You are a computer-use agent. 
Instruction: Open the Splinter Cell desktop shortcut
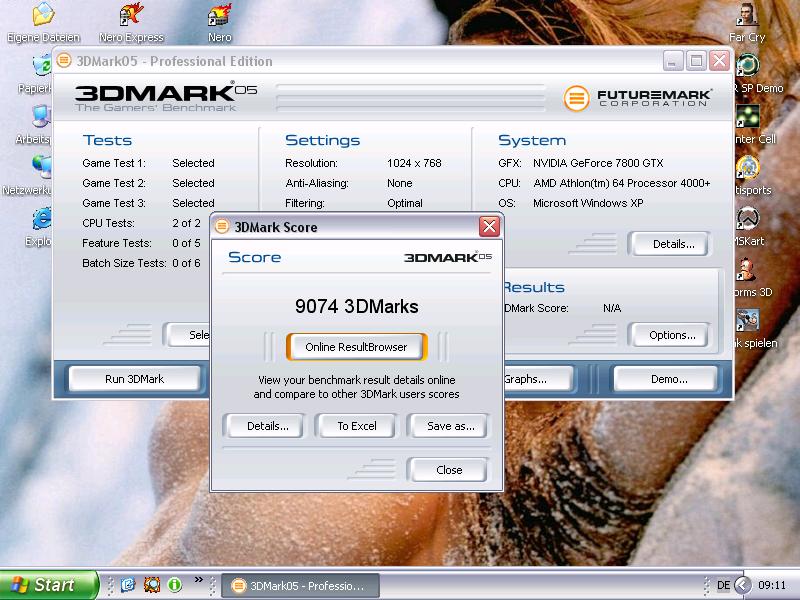[x=756, y=125]
